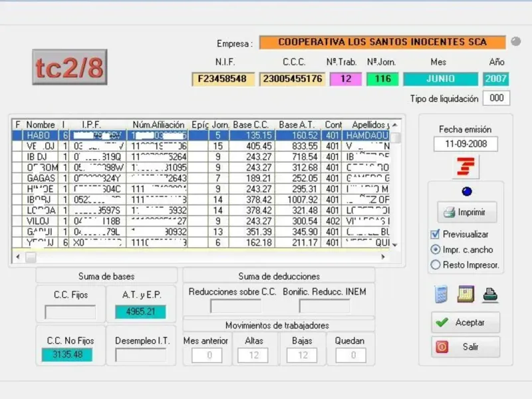Open the calendar icon
The image size is (532, 399).
click(x=465, y=294)
